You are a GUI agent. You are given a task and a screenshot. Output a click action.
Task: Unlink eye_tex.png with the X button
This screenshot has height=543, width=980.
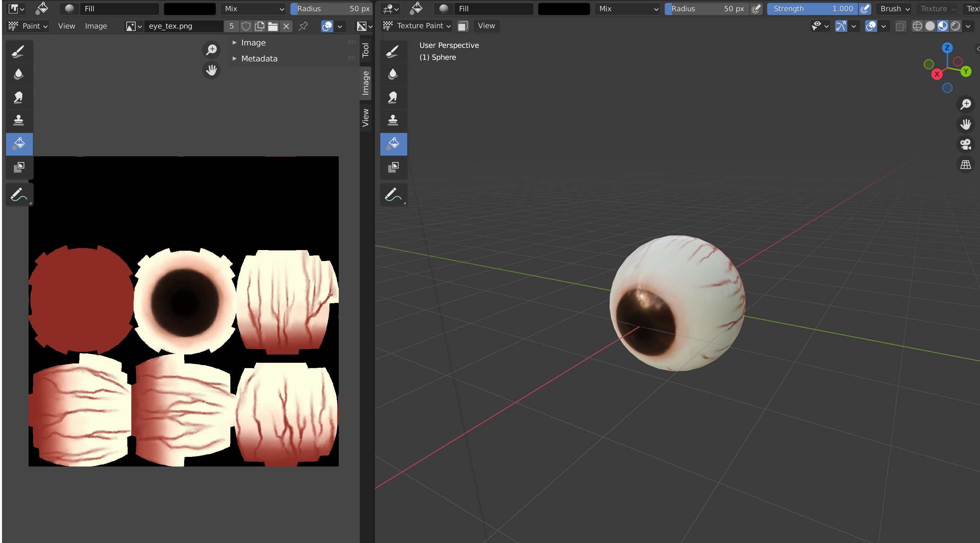(286, 26)
